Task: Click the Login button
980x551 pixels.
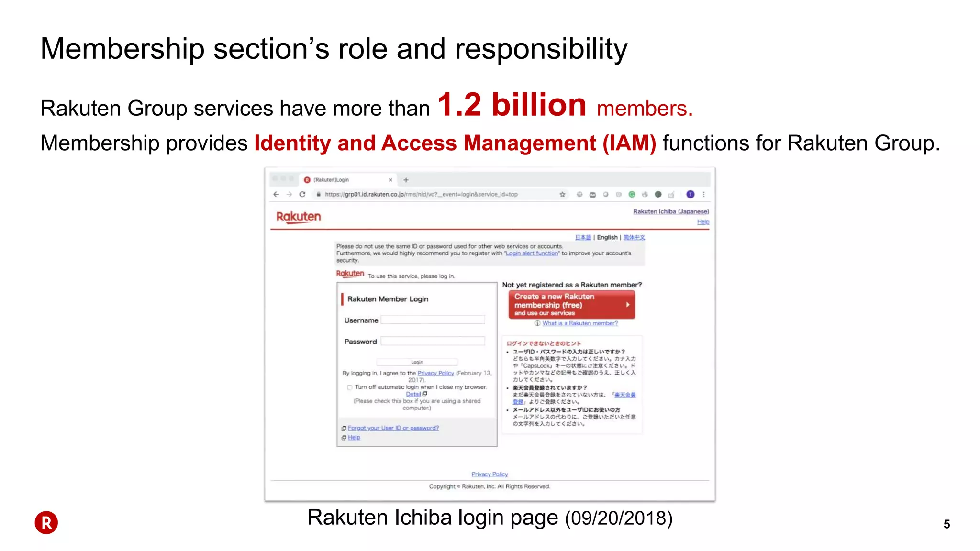Action: click(417, 362)
